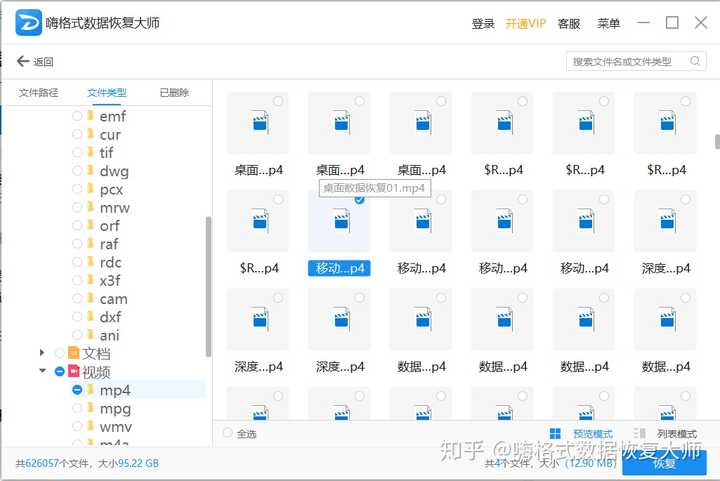
Task: Open the 已删除 tab
Action: 174,93
